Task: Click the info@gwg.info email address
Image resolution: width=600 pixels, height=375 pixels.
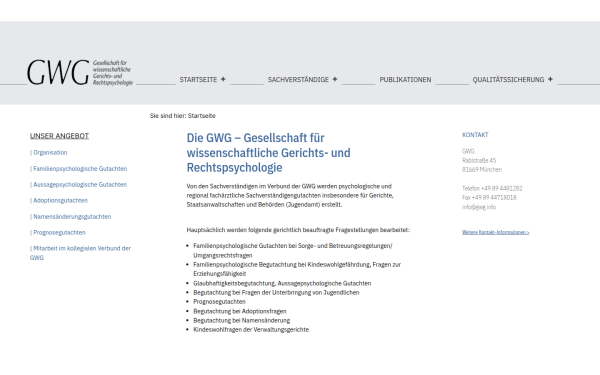Action: point(479,207)
